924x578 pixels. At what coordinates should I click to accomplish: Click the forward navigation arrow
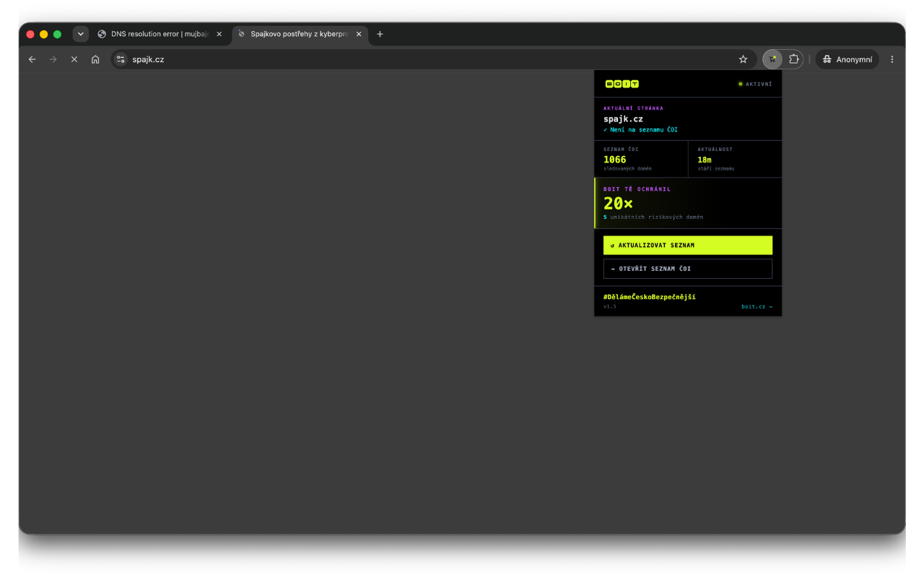pos(53,59)
